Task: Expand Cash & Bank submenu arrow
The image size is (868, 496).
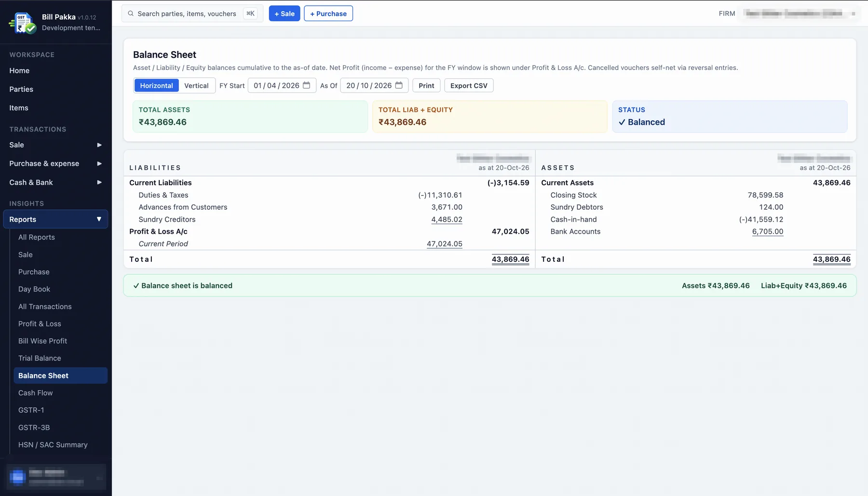Action: coord(99,182)
